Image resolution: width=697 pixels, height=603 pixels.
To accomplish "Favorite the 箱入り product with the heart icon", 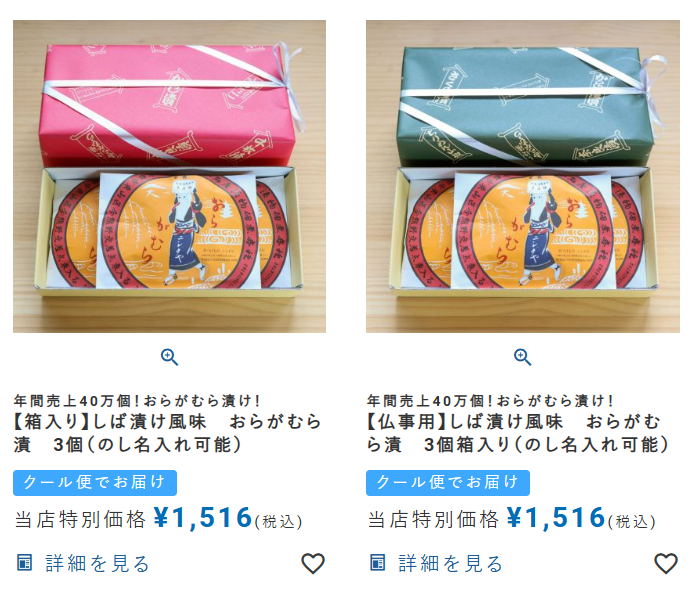I will point(313,563).
